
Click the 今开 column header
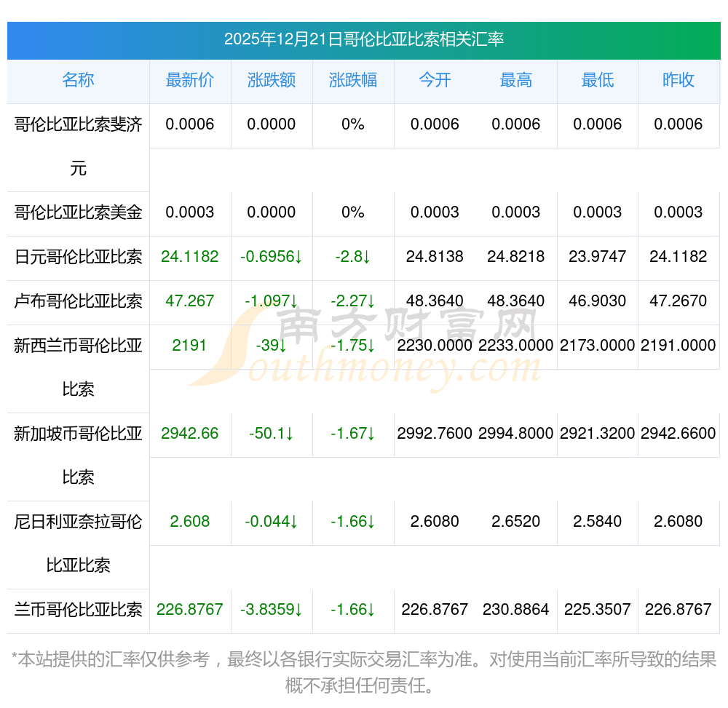[435, 80]
